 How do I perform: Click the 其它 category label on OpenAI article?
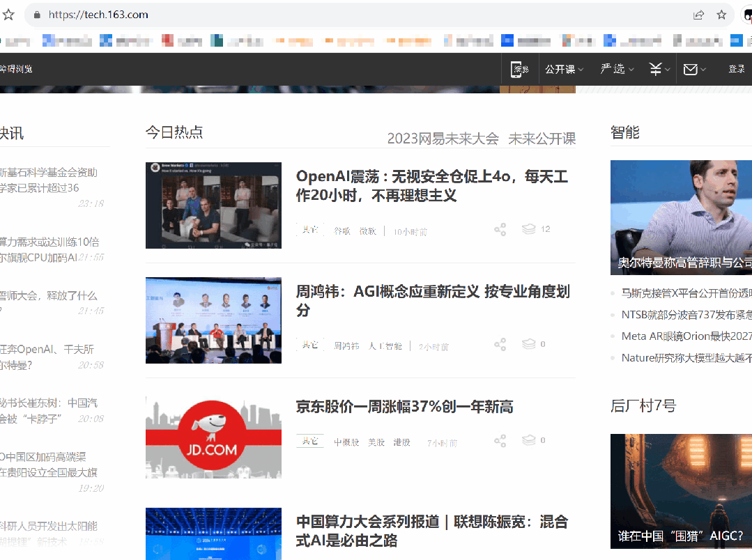(x=310, y=230)
